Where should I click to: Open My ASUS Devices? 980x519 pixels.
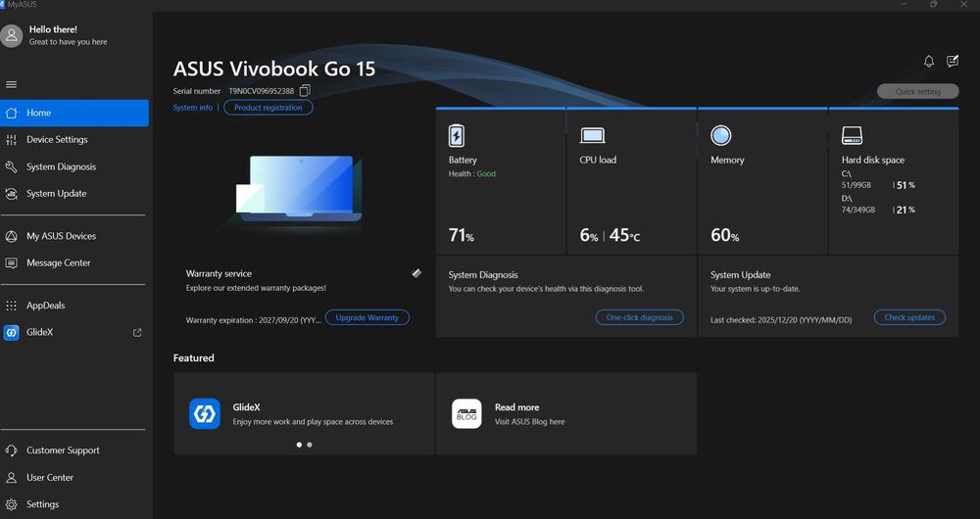click(74, 236)
